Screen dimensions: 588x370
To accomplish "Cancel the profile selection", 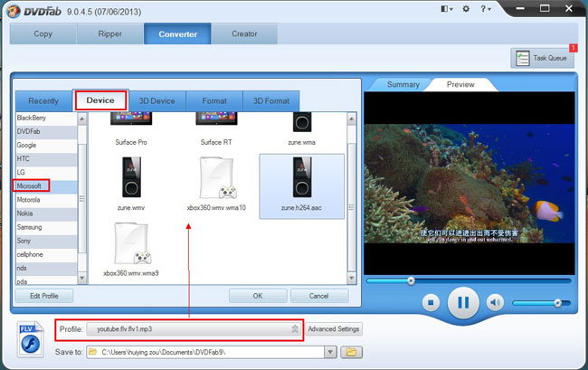I will click(x=319, y=296).
